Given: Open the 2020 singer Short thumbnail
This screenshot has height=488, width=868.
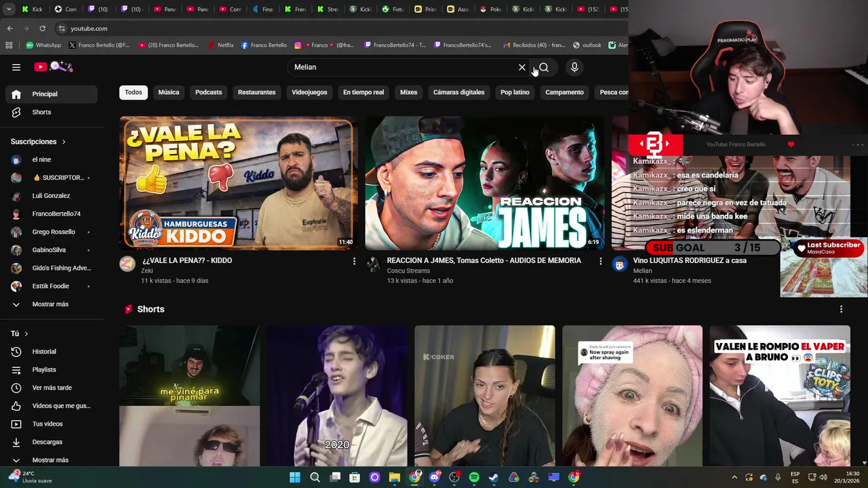Looking at the screenshot, I should click(x=337, y=396).
